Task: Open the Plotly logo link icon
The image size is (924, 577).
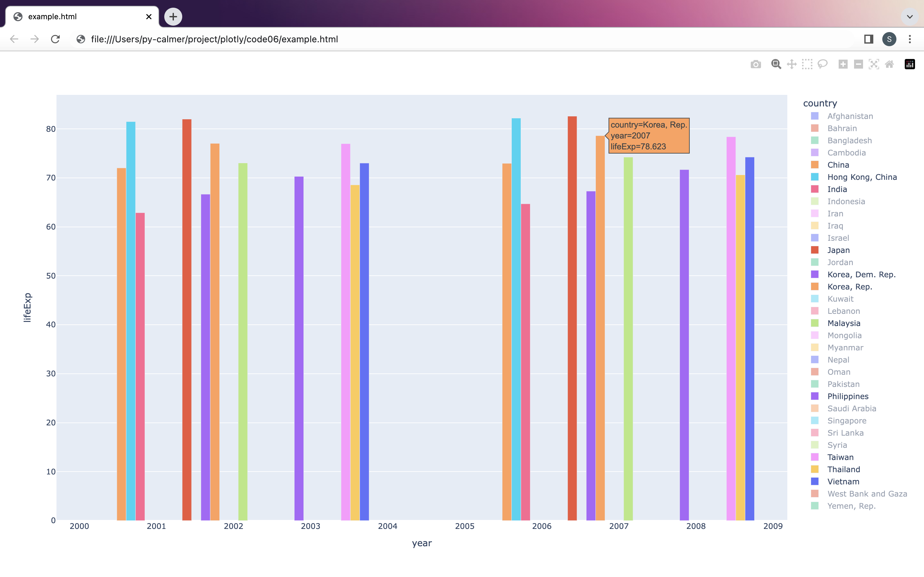Action: pyautogui.click(x=910, y=64)
